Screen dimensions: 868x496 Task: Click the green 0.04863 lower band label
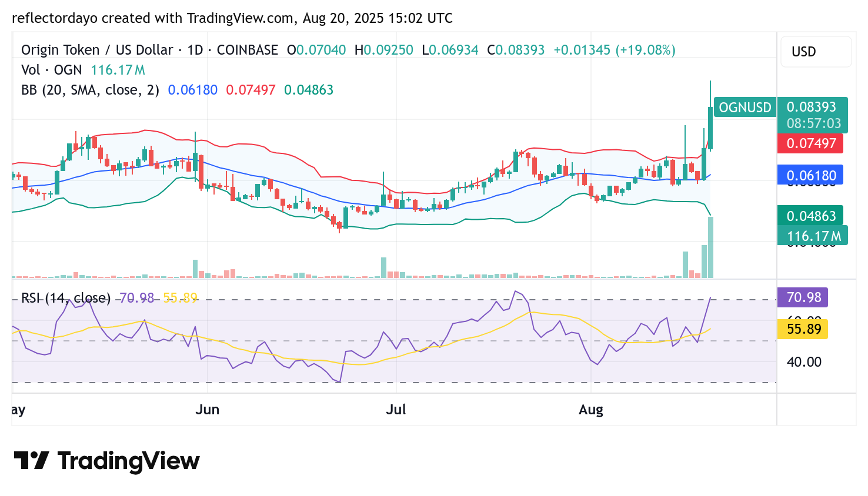pos(810,216)
